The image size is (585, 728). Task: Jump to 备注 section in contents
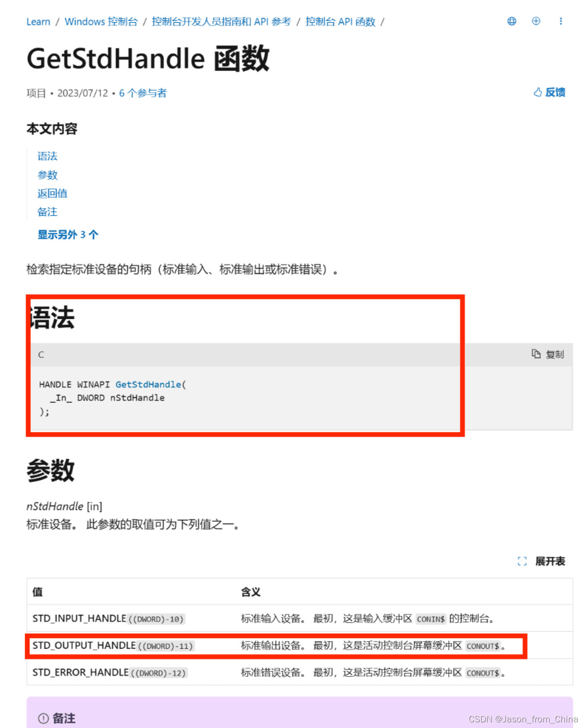[x=47, y=212]
